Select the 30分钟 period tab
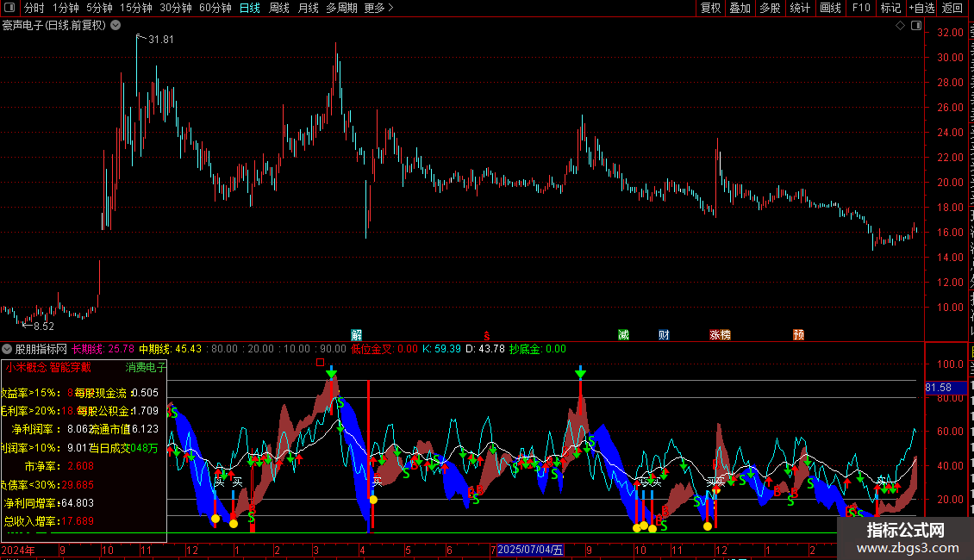This screenshot has height=560, width=974. pyautogui.click(x=176, y=9)
